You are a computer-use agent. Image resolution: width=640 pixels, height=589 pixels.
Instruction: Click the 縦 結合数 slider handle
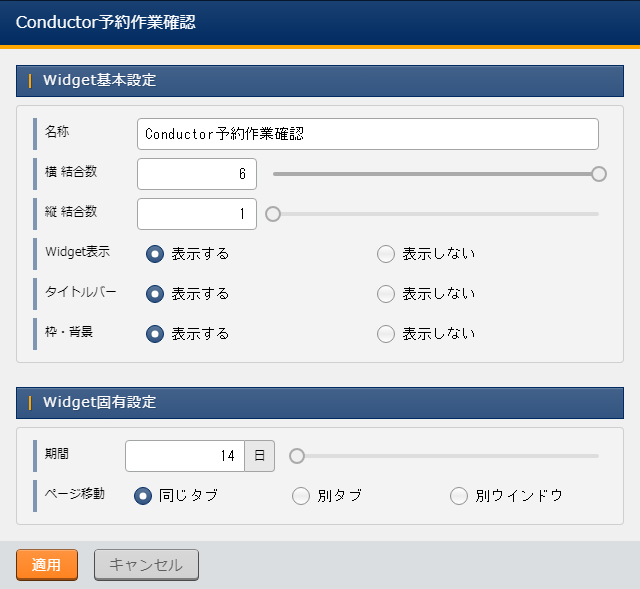pyautogui.click(x=273, y=214)
